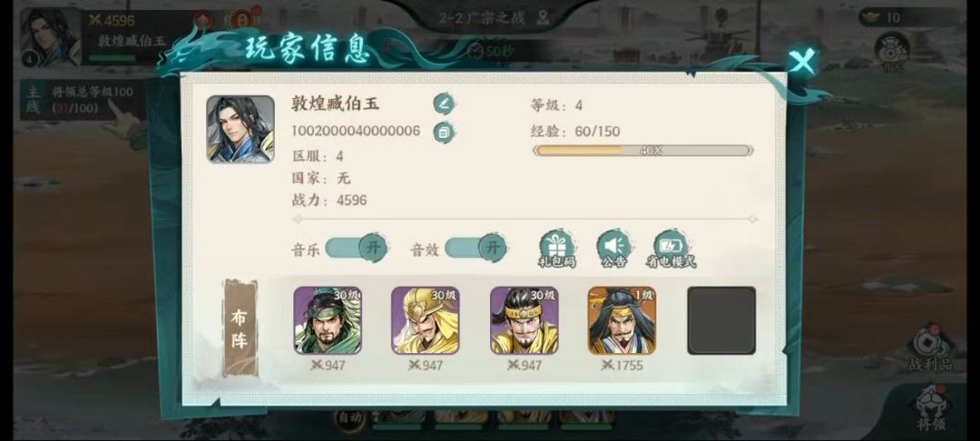Screen dimensions: 980x441
Task: Open the 礼包码 gift code icon
Action: point(557,249)
